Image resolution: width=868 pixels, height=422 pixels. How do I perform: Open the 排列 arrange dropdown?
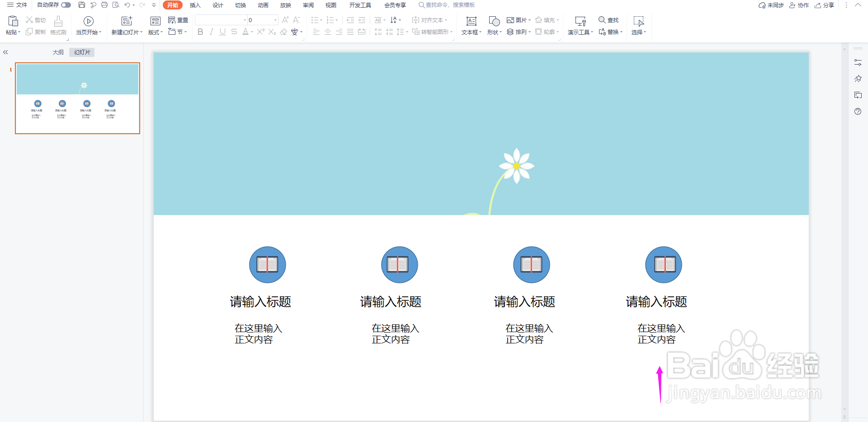[519, 32]
